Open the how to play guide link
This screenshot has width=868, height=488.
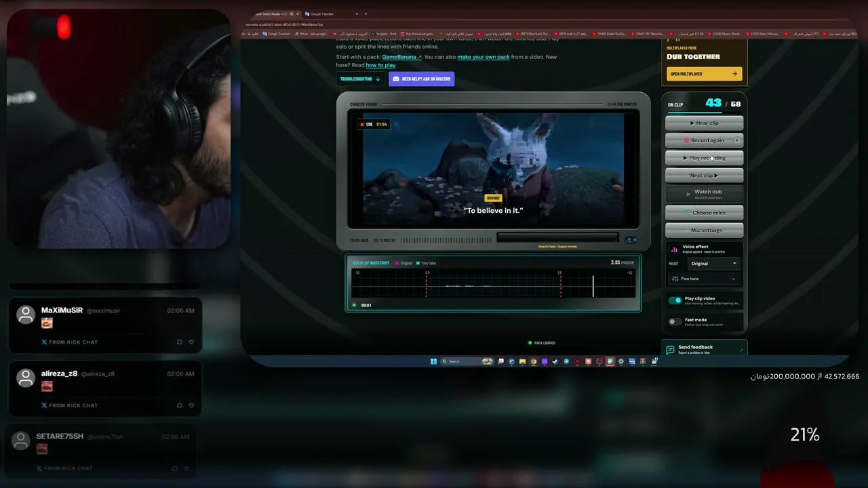click(x=380, y=65)
